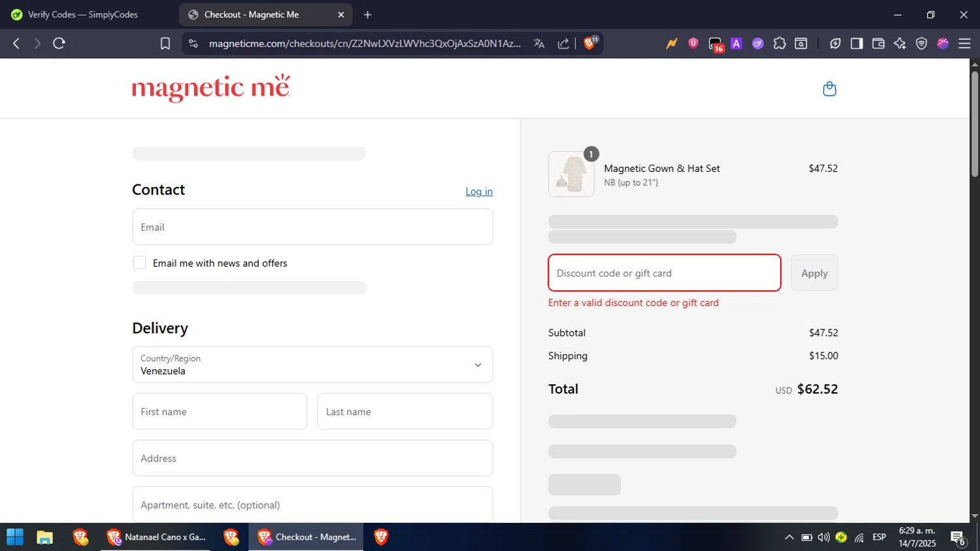Open the Brave VPN icon
The width and height of the screenshot is (980, 551).
(x=921, y=43)
